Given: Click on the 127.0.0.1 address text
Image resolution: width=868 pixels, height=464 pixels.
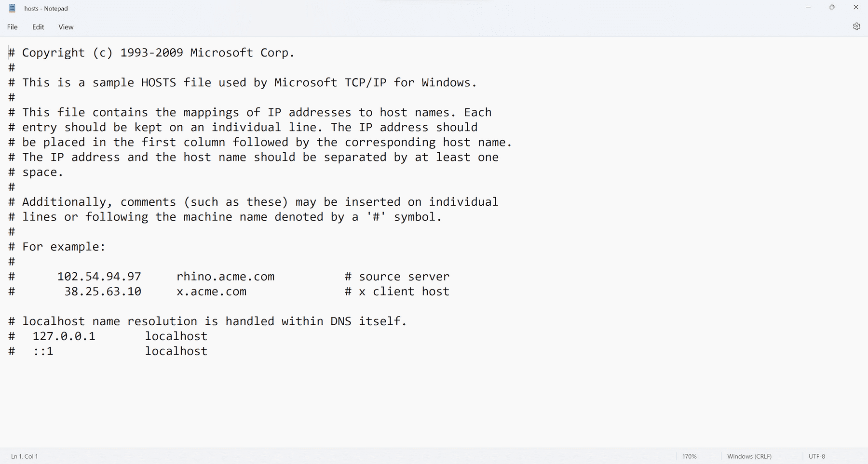Looking at the screenshot, I should (64, 336).
